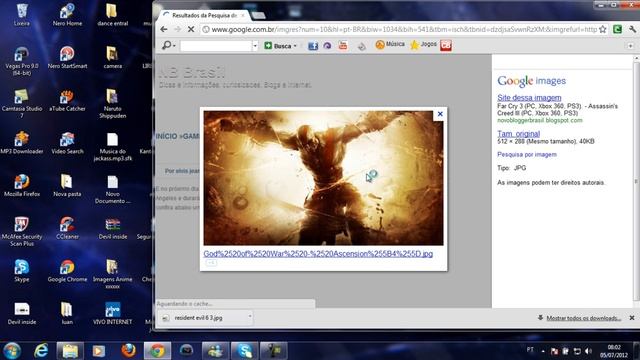Click Mostrar todos os downloads link
This screenshot has height=360, width=640.
pyautogui.click(x=584, y=318)
